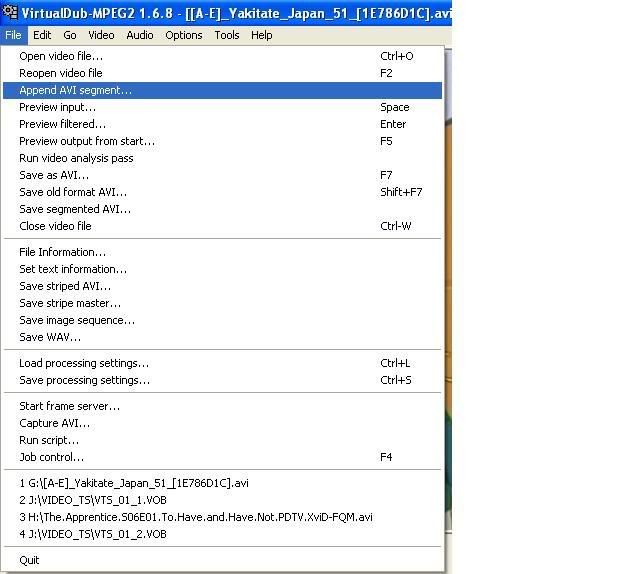Screen dimensions: 640x574
Task: Open recent file Yakitate_Japan_51 avi
Action: tap(222, 483)
